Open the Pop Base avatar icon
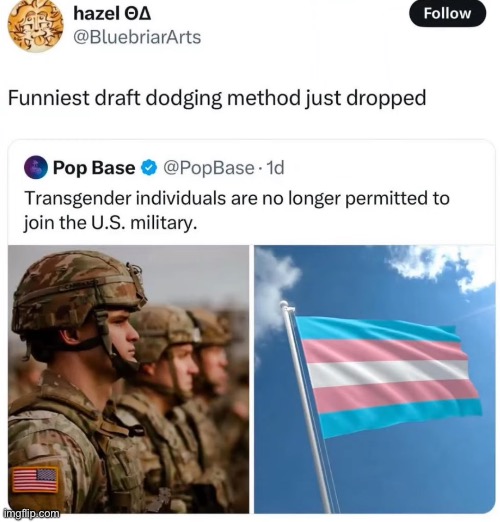Screen dimensions: 500x522 coord(35,167)
